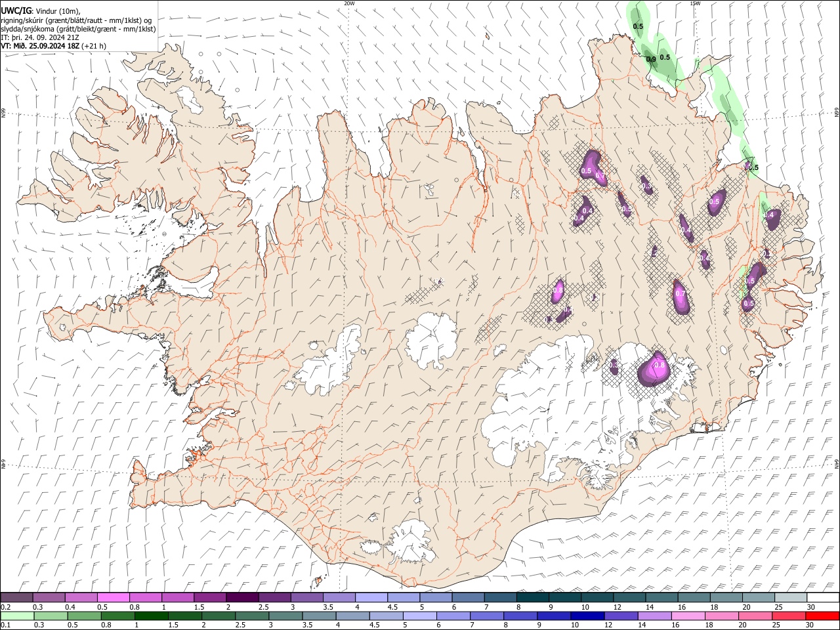Viewport: 840px width, 630px height.
Task: Click the initial time 'IT: þri. 24. 09. 2024 21Z'
Action: [x=40, y=37]
